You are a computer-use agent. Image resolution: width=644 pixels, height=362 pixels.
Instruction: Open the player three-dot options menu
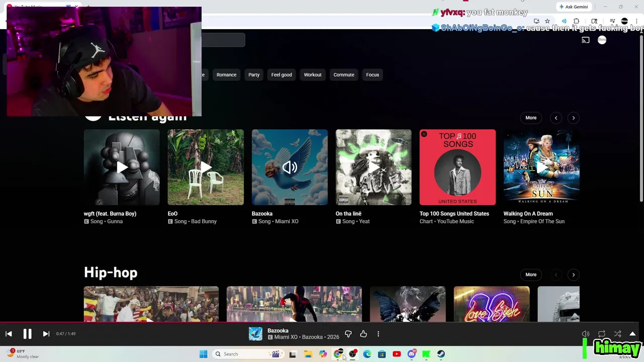click(x=378, y=334)
